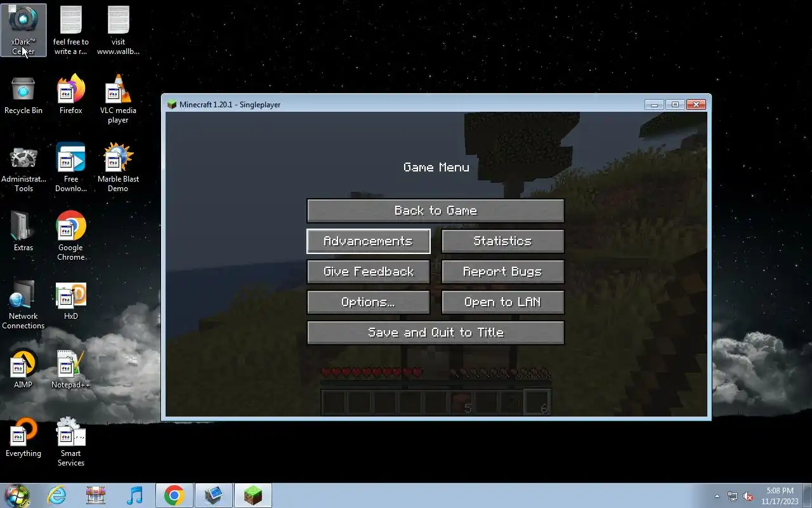Select the 'visit www.wallb...' text file icon
This screenshot has height=508, width=812.
point(118,30)
